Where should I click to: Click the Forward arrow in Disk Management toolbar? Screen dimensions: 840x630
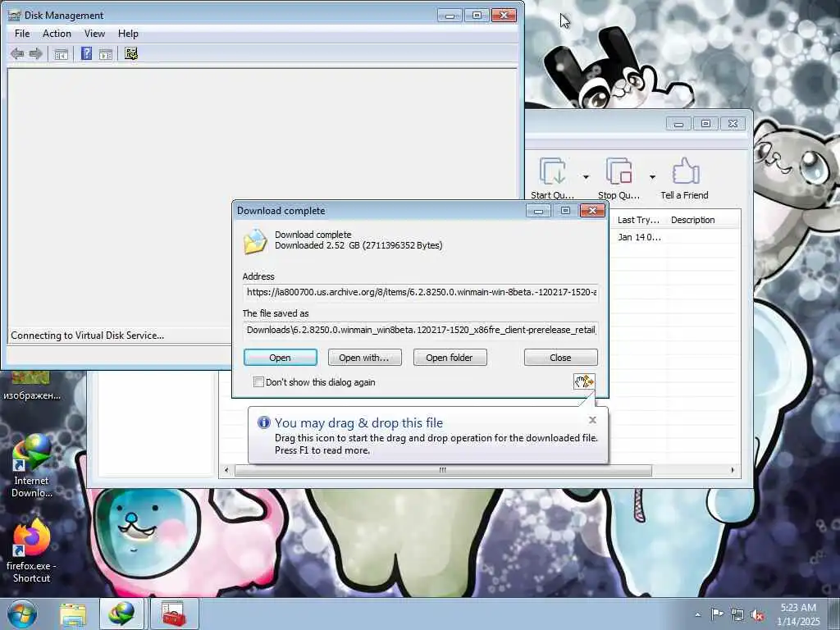pos(36,53)
